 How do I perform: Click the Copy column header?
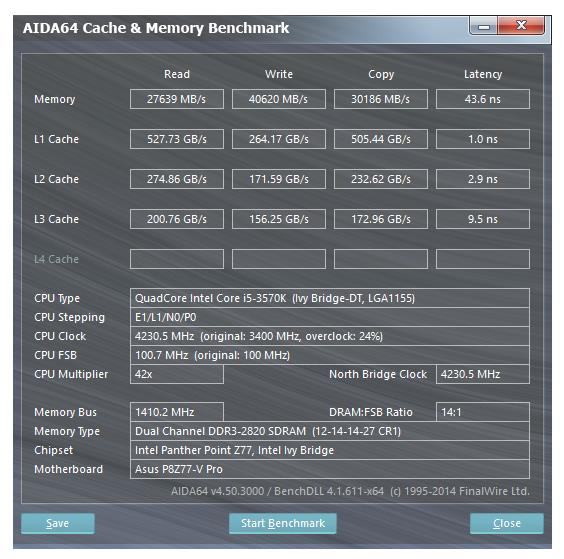point(381,74)
